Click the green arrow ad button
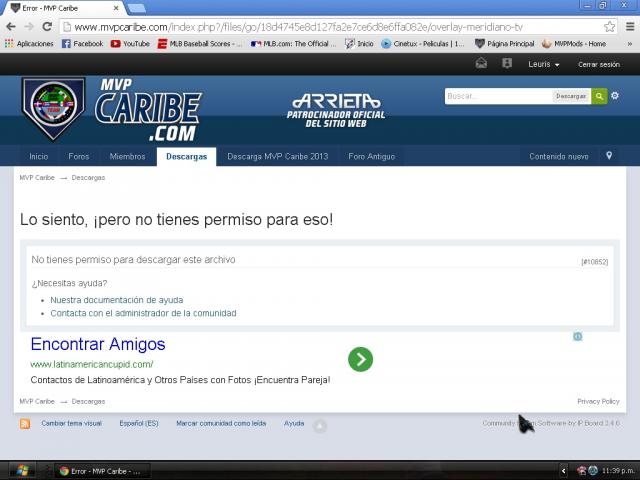This screenshot has width=640, height=480. (x=360, y=359)
